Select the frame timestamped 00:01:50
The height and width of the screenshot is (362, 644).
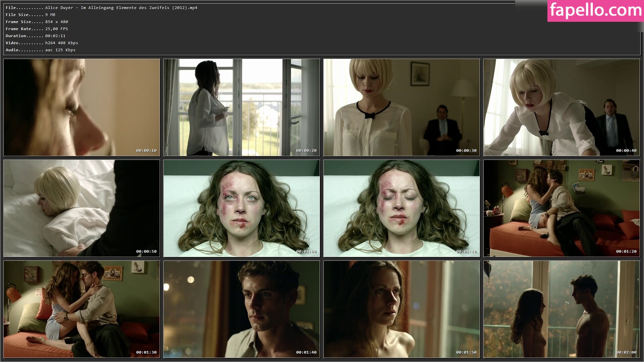pyautogui.click(x=401, y=309)
